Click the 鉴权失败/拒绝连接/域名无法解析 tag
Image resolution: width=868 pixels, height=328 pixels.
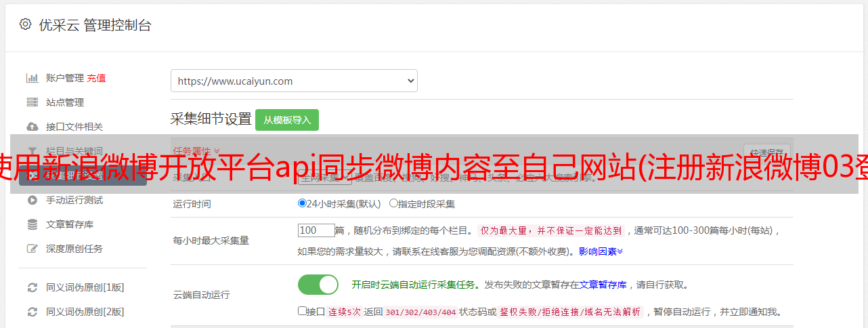pos(570,312)
